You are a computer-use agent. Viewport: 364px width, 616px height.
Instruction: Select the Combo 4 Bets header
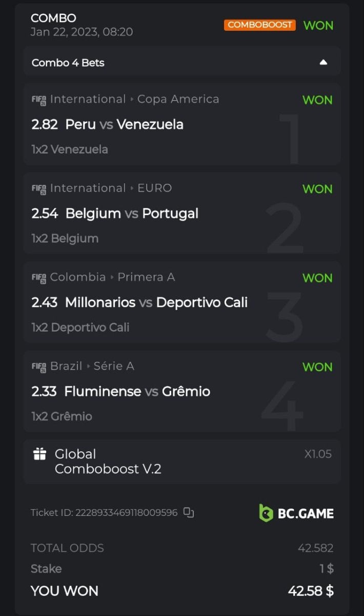click(x=68, y=63)
